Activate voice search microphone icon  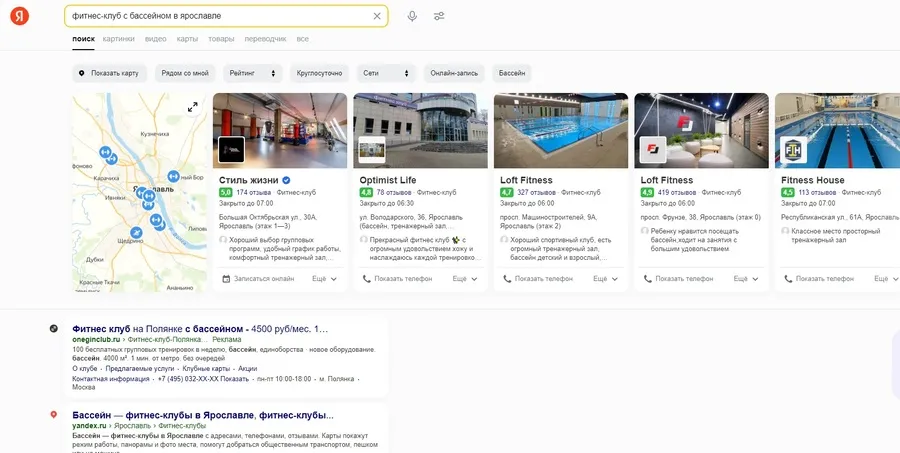[x=412, y=16]
